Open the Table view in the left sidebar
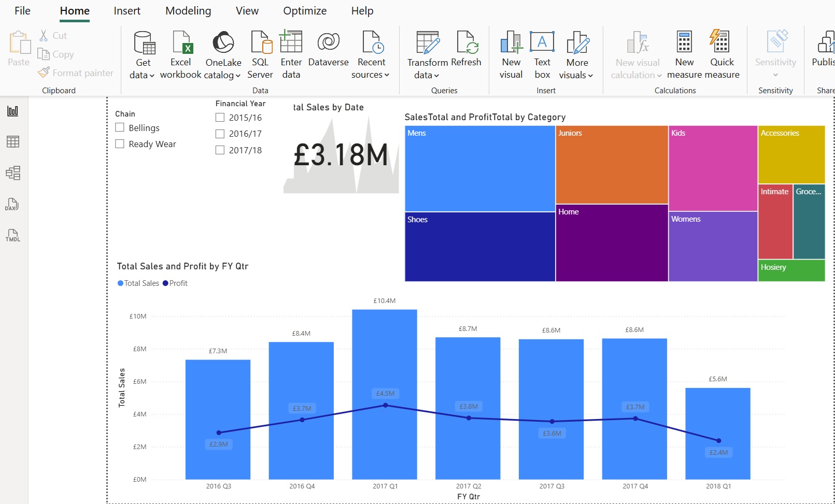 coord(12,141)
